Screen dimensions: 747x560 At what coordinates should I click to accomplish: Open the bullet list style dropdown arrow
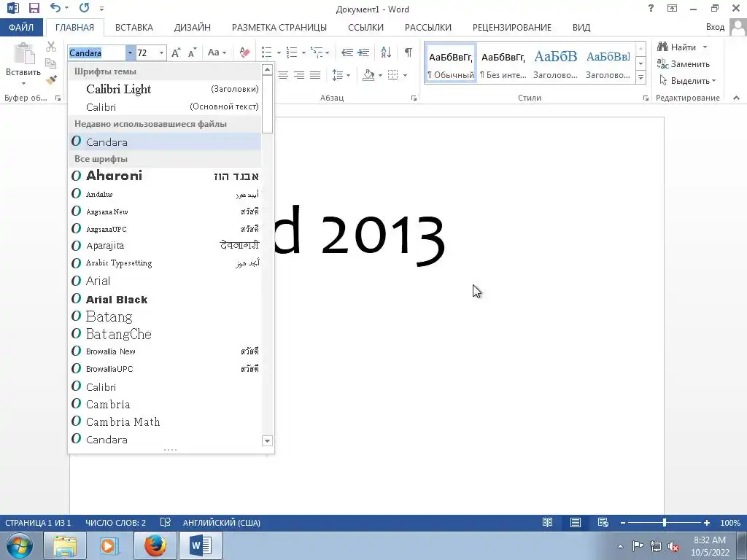279,52
